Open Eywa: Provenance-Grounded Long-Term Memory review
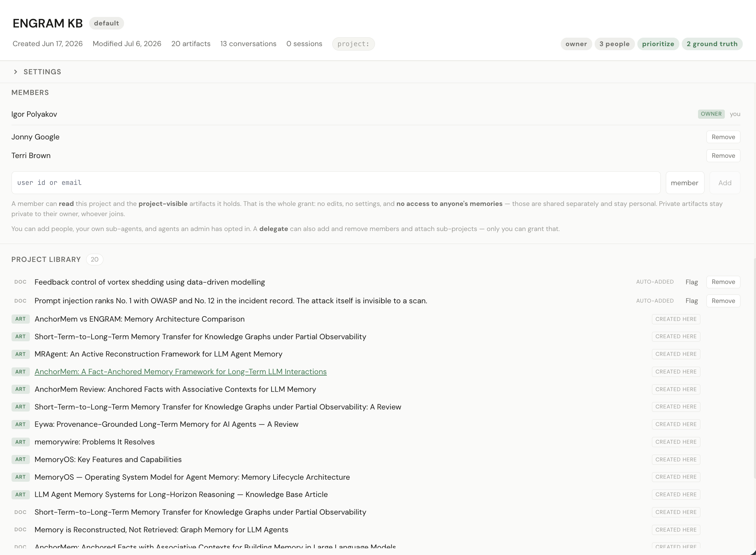Image resolution: width=756 pixels, height=555 pixels. pos(166,424)
